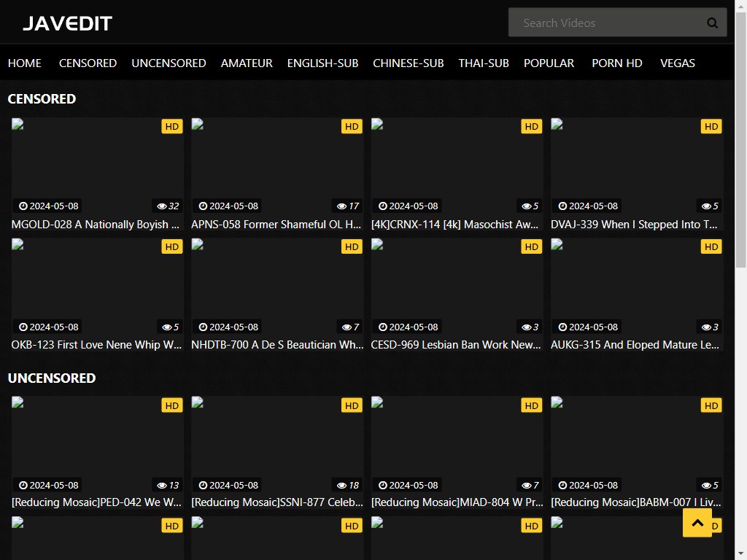Screen dimensions: 747x560
Task: Click the clock icon on DVAJ-339 thumbnail
Action: tap(562, 206)
